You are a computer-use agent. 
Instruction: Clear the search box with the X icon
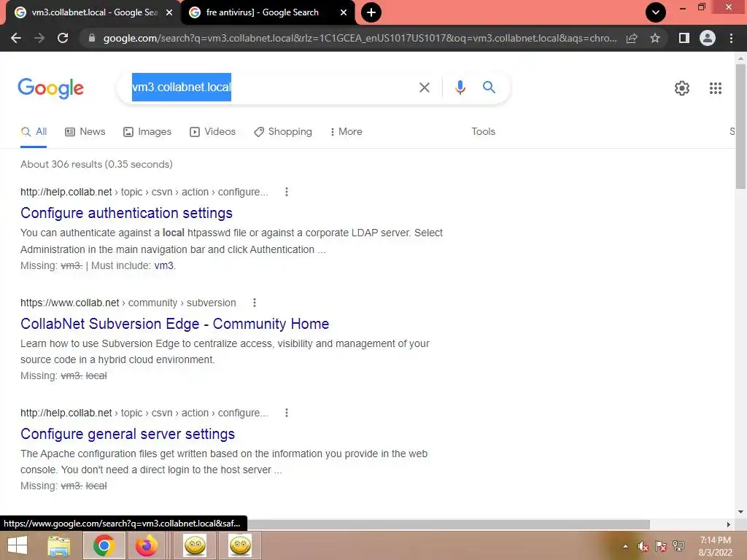425,87
